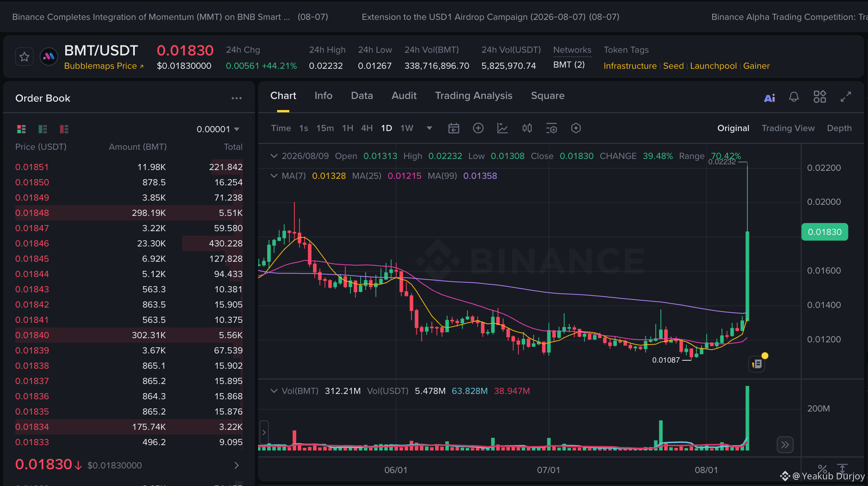Image resolution: width=868 pixels, height=486 pixels.
Task: Open Bubblemaps Price link
Action: coord(104,66)
